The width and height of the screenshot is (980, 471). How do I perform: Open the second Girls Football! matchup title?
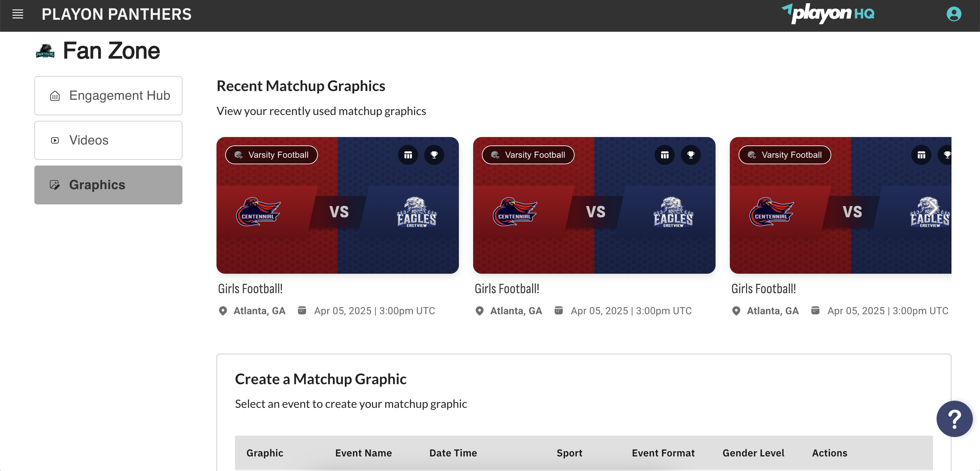[507, 289]
